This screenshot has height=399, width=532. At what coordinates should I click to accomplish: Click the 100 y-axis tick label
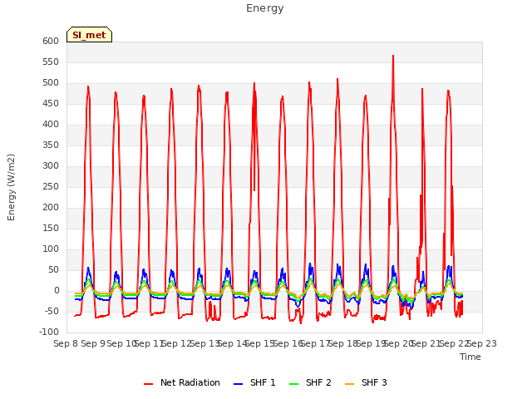tap(51, 249)
